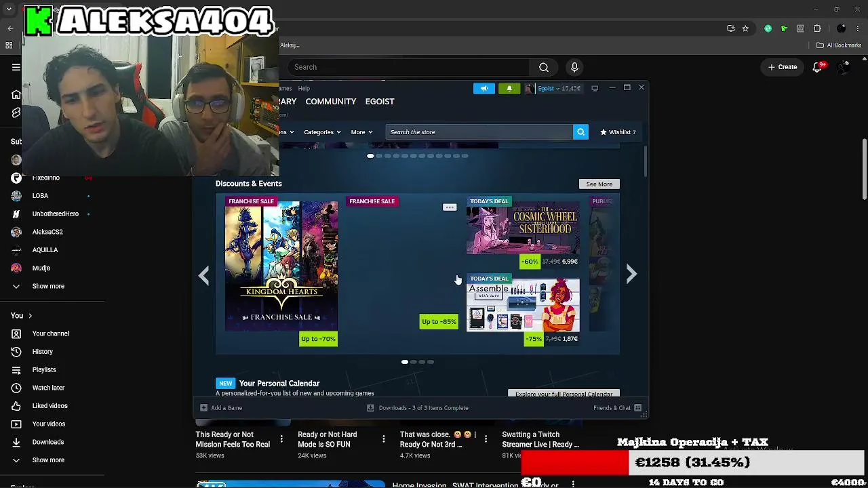The height and width of the screenshot is (488, 868).
Task: Open Friends & Chat icon in Steam
Action: click(637, 408)
